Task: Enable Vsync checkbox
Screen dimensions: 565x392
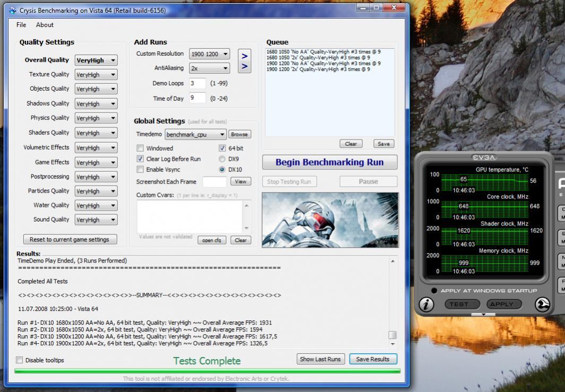Action: 140,169
